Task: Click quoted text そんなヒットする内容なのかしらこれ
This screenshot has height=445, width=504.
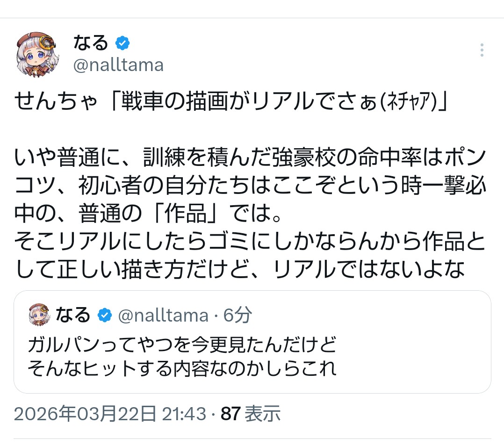Action: pos(182,369)
